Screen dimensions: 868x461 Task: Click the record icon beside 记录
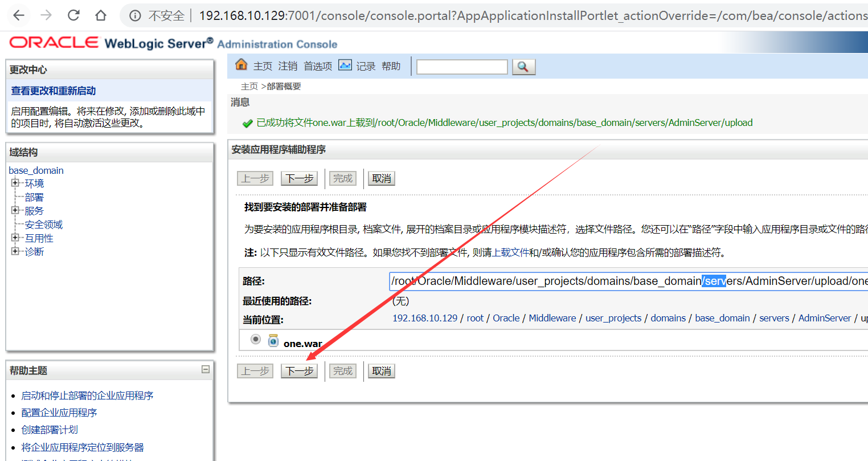pyautogui.click(x=345, y=65)
